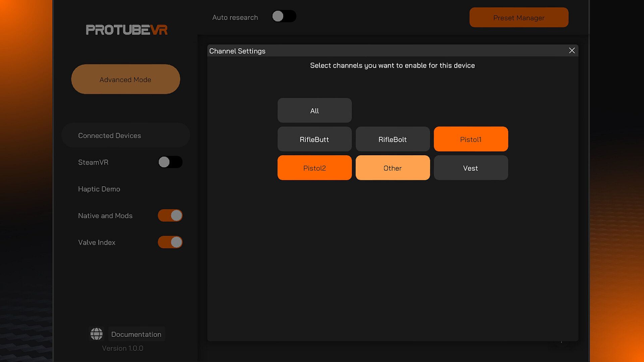Select the All channels button
The height and width of the screenshot is (362, 644).
pyautogui.click(x=314, y=111)
